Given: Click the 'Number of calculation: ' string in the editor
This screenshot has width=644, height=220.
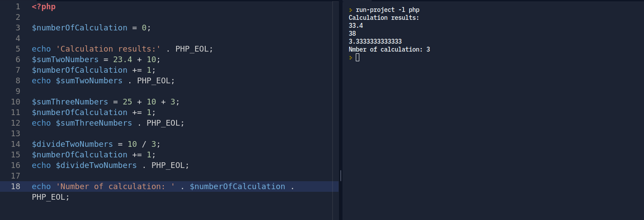Looking at the screenshot, I should [x=116, y=186].
